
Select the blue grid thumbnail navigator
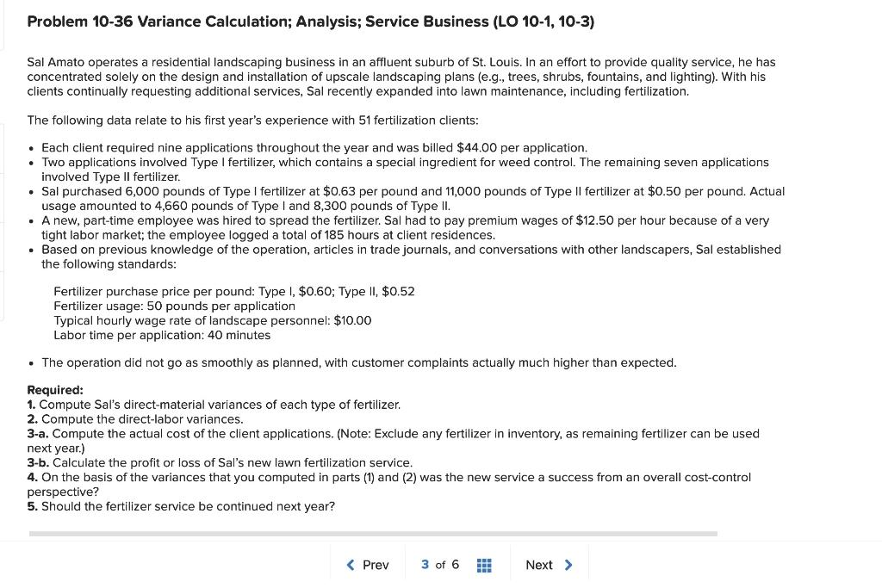(x=483, y=565)
